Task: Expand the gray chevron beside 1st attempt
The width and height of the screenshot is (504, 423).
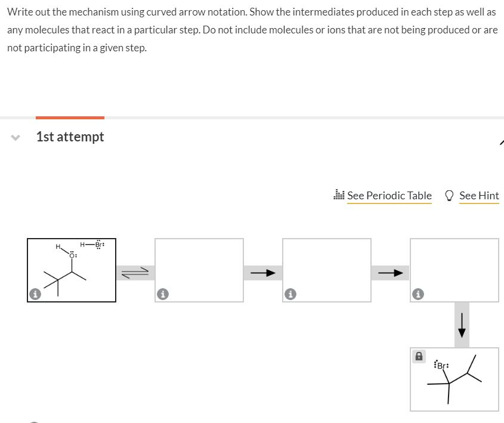Action: click(x=14, y=137)
